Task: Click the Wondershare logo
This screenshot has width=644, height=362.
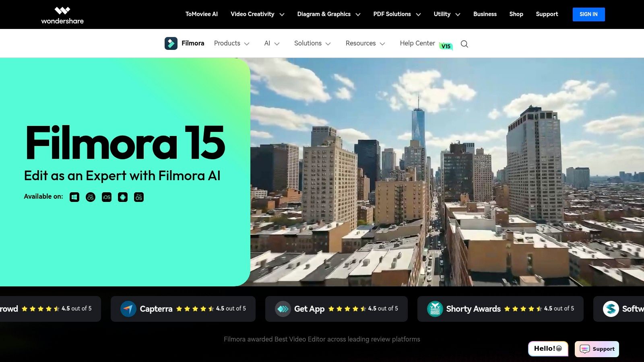Action: pos(62,14)
